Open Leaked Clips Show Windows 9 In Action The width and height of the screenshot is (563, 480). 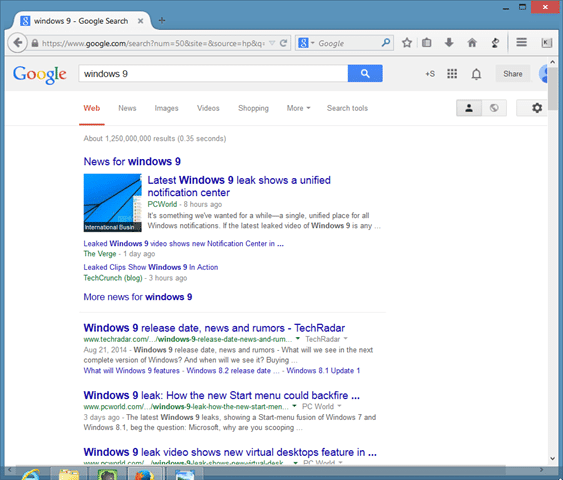(151, 267)
